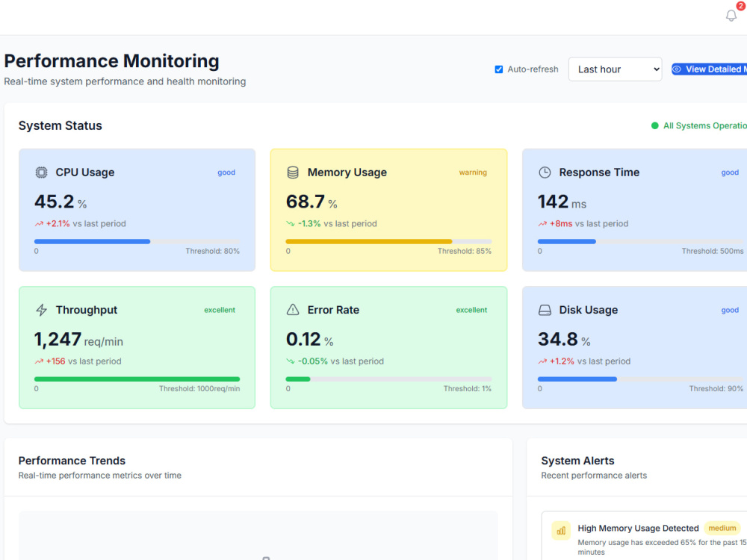Click the Response Time upward trend arrow
Screen dimensions: 747x560
click(542, 224)
